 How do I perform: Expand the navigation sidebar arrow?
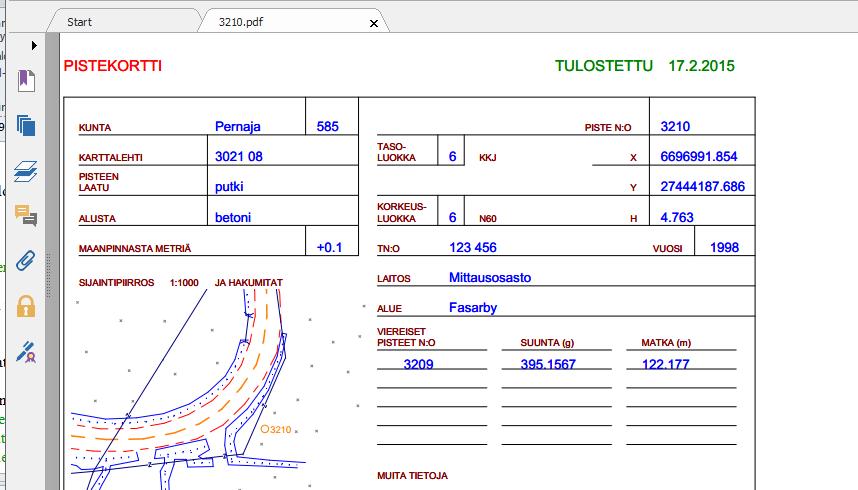pyautogui.click(x=34, y=45)
